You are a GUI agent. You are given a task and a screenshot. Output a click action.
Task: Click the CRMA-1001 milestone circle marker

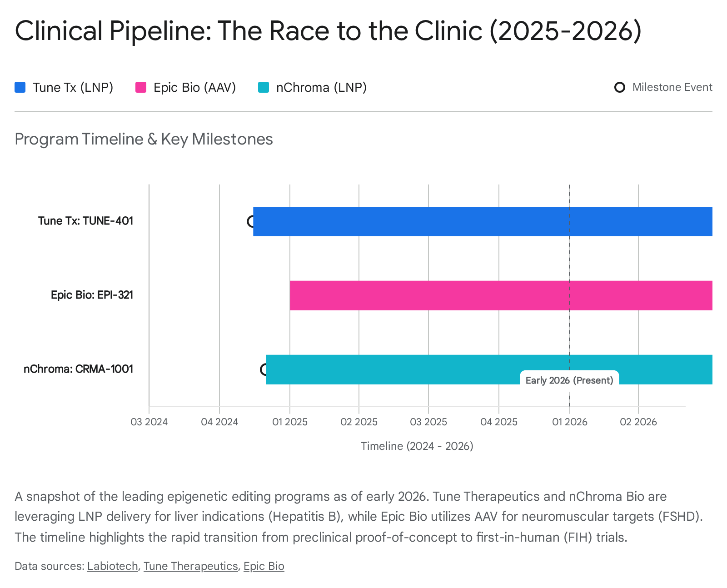pyautogui.click(x=263, y=369)
